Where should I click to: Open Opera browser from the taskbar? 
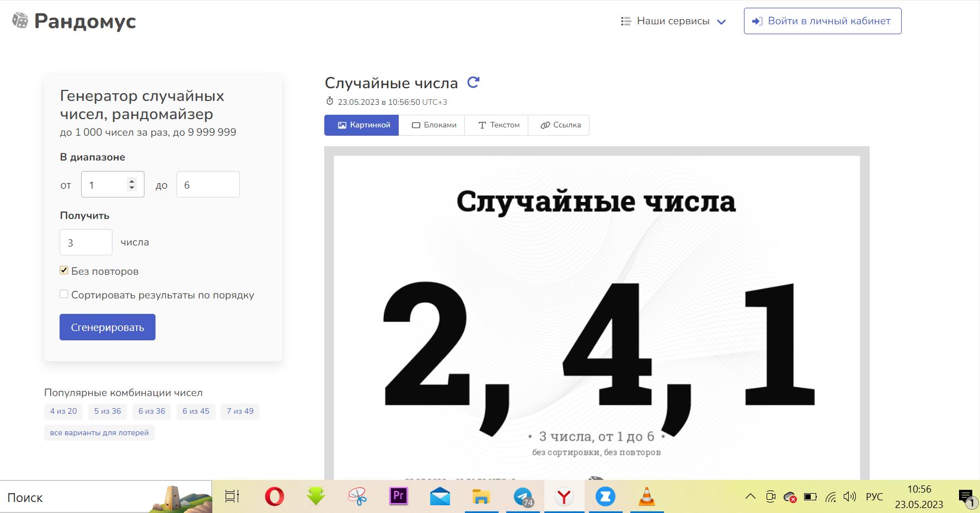[274, 497]
